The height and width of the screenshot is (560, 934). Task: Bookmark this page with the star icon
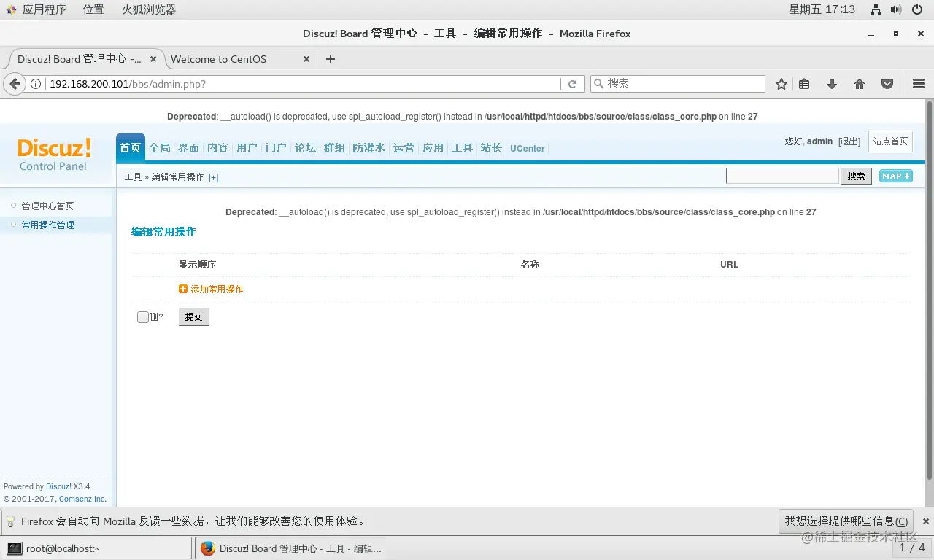(x=781, y=84)
